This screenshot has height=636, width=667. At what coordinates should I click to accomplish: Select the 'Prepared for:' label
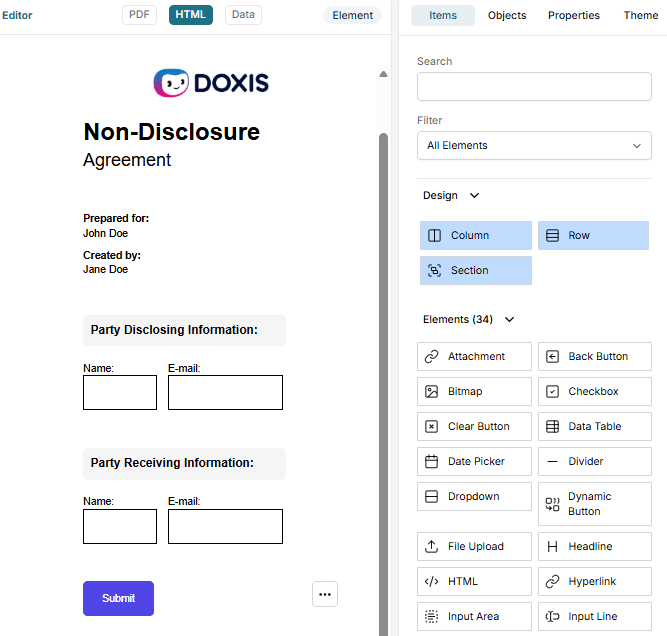[x=116, y=218]
